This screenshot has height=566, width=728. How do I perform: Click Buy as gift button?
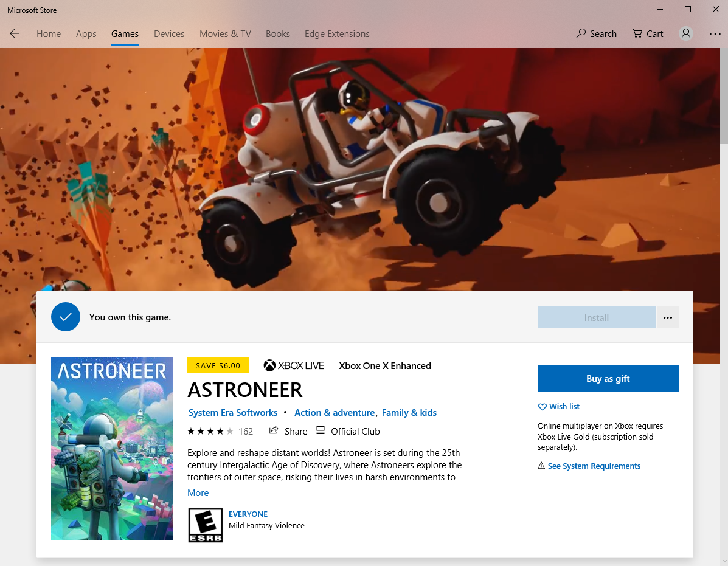pyautogui.click(x=608, y=378)
